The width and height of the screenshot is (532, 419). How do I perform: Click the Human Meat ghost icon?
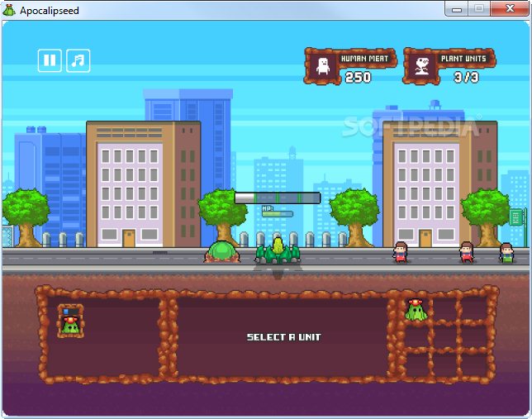pos(323,66)
